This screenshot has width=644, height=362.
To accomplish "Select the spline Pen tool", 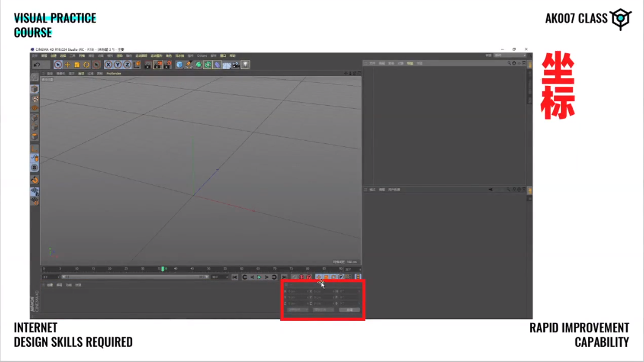I will click(x=189, y=65).
